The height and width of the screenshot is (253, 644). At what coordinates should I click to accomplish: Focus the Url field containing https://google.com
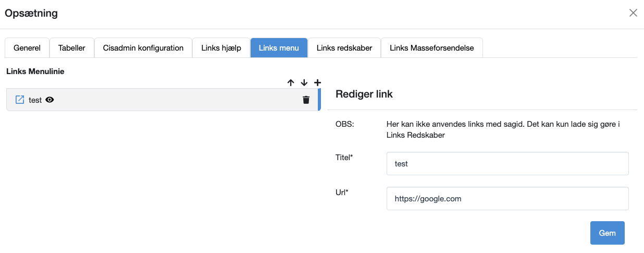(x=507, y=199)
